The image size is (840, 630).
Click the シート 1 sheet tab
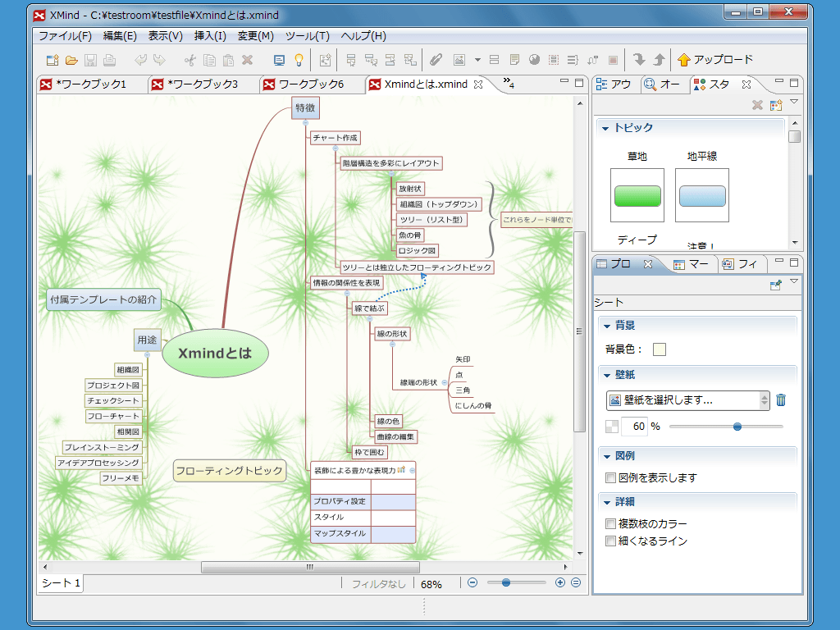pos(62,583)
